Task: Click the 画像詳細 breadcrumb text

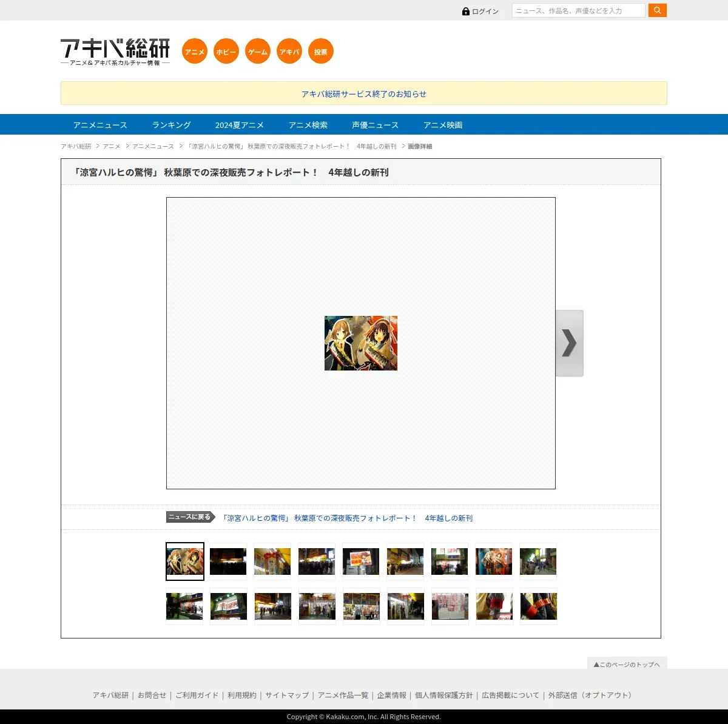Action: (420, 146)
